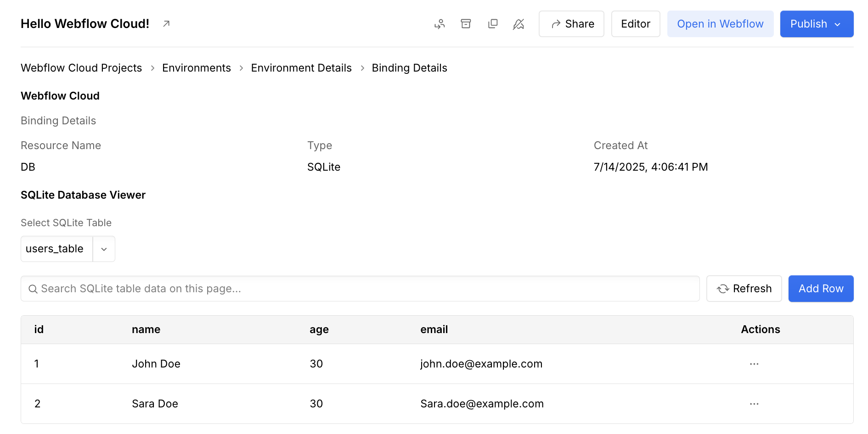Click the email column header
This screenshot has width=868, height=434.
tap(434, 329)
